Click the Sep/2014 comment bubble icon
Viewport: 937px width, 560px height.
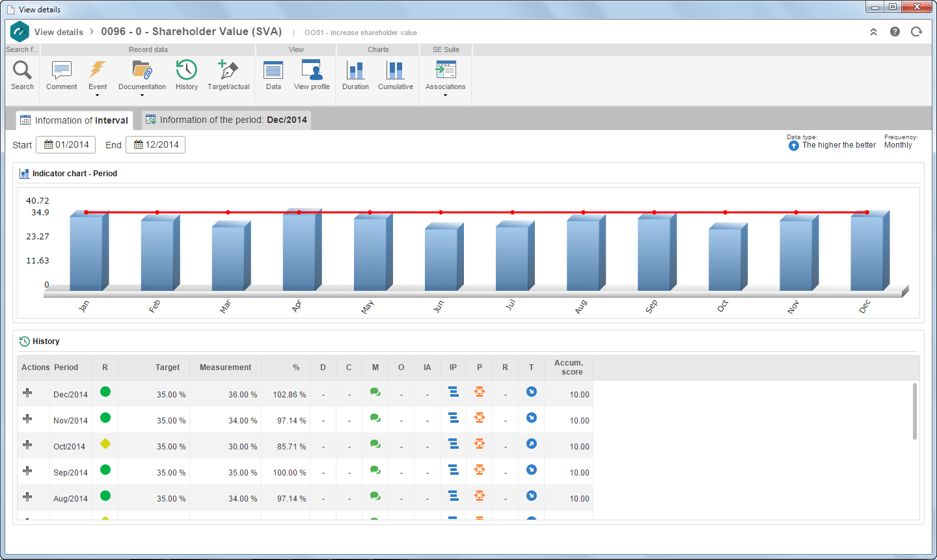(375, 470)
